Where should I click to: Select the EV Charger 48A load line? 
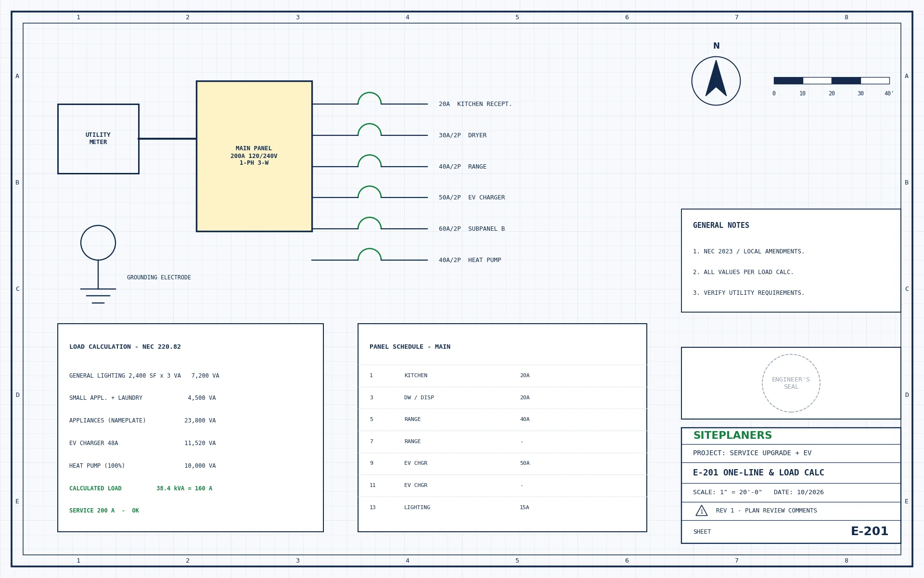(142, 443)
